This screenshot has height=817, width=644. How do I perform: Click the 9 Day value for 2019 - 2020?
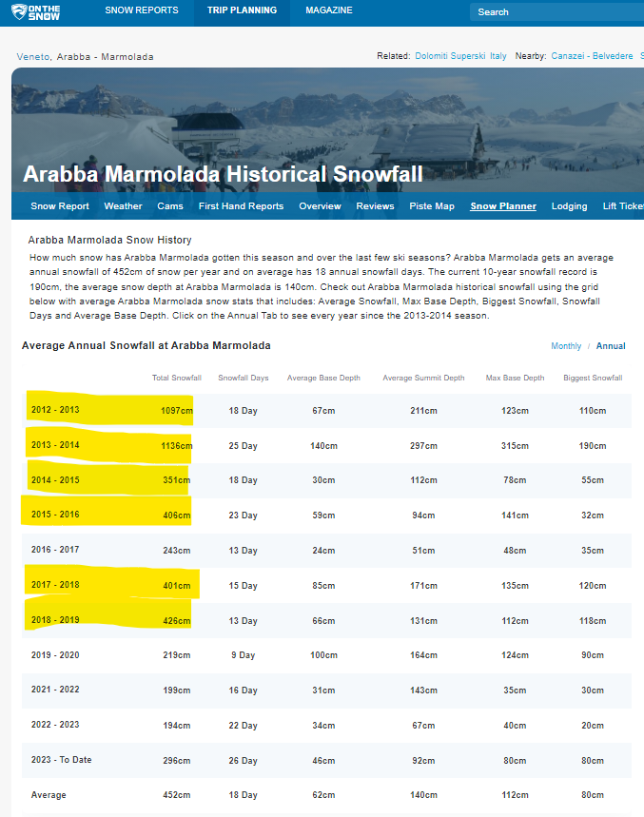click(244, 655)
